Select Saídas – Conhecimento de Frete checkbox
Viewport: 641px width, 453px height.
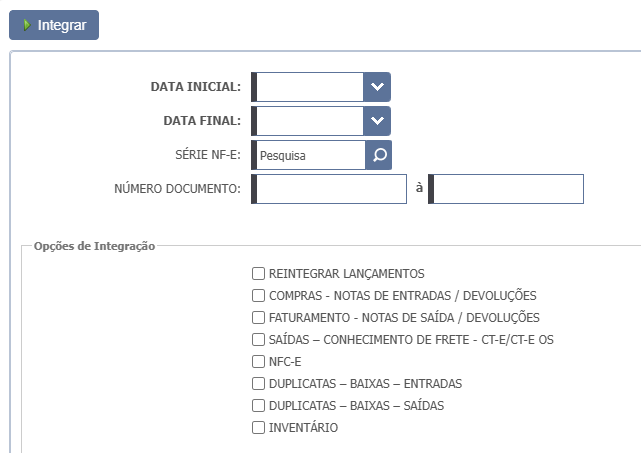click(259, 339)
